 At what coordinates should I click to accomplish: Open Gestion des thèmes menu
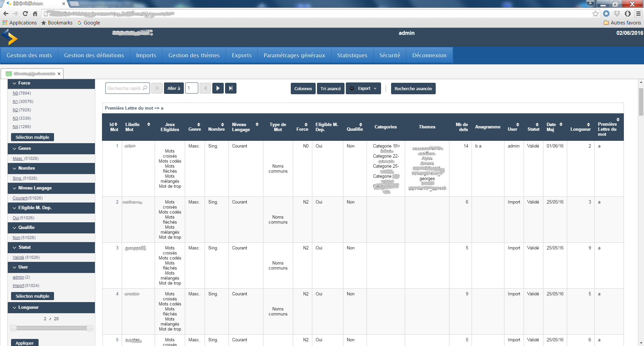tap(194, 55)
